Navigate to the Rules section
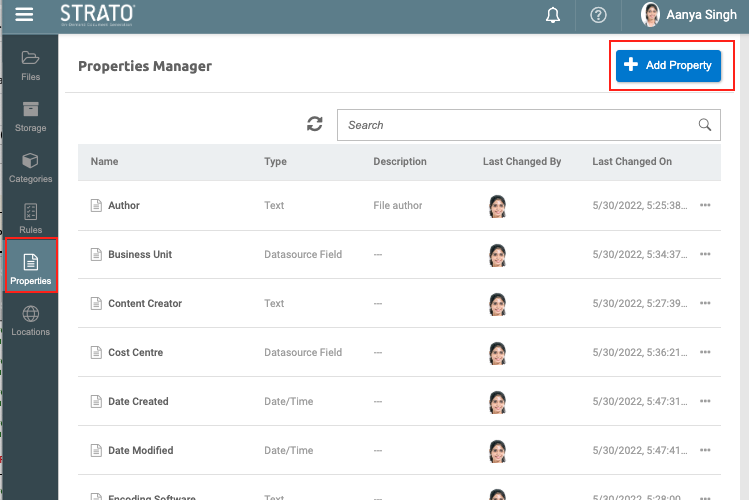This screenshot has width=749, height=500. [x=30, y=218]
